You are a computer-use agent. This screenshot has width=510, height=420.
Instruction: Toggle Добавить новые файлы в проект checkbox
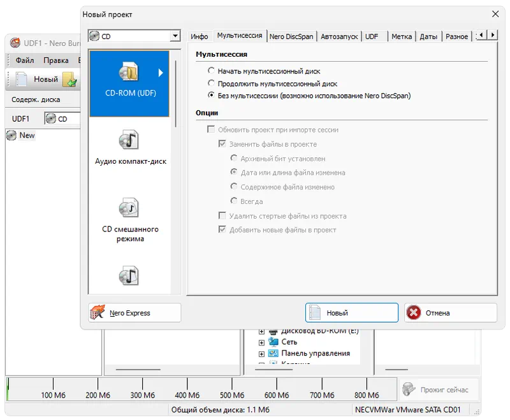pyautogui.click(x=222, y=229)
